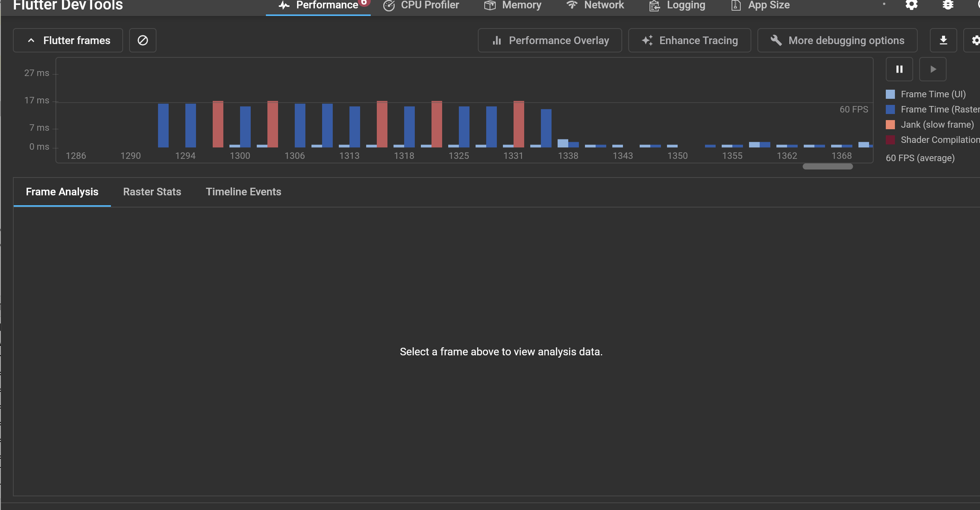Open the App Size tab
Viewport: 980px width, 510px height.
coord(760,5)
